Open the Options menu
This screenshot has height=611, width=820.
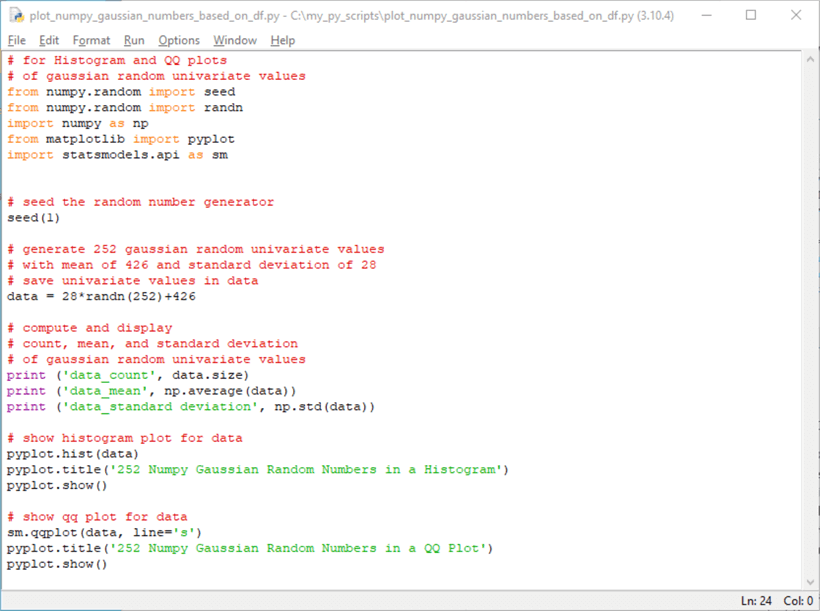point(179,40)
